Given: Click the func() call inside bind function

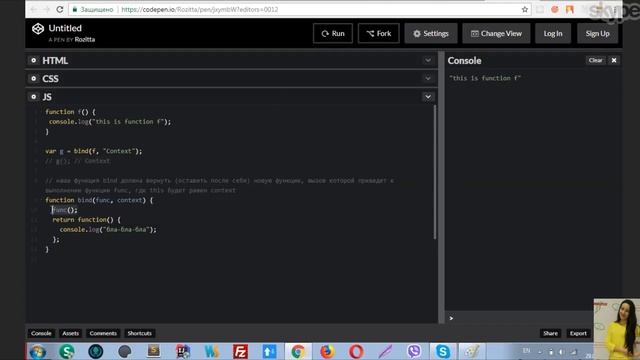Looking at the screenshot, I should click(64, 210).
